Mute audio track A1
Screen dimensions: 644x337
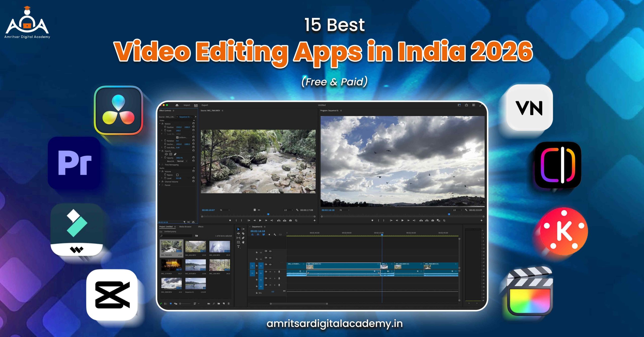(270, 272)
